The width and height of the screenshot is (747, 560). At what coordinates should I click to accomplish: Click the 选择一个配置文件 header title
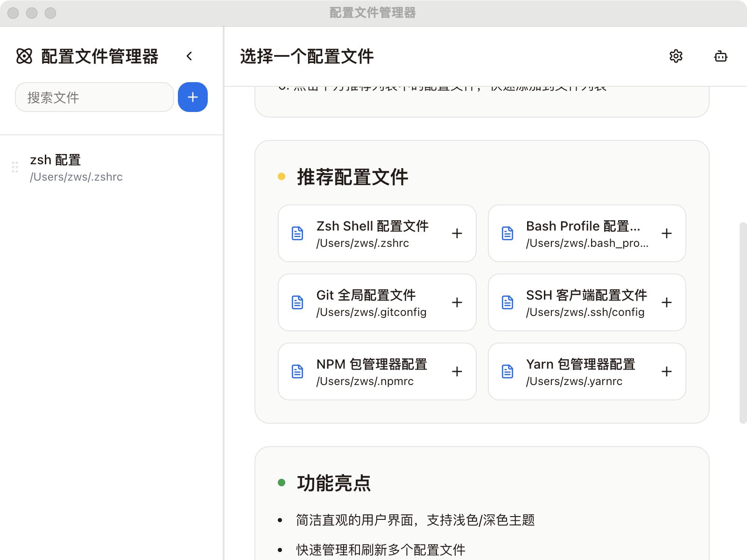coord(307,56)
